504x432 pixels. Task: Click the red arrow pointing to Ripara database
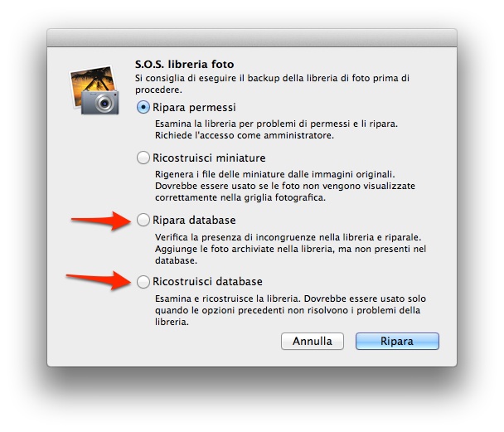point(101,221)
